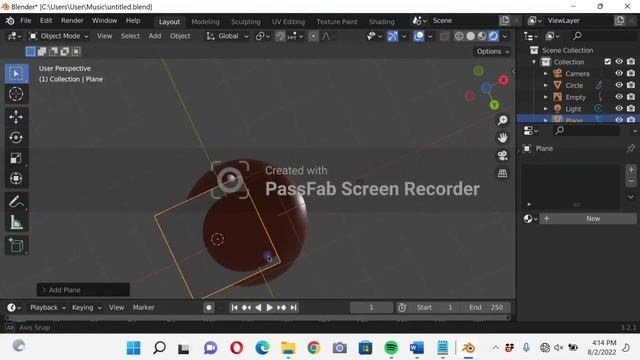Play animation forward
This screenshot has height=360, width=640.
tap(269, 307)
